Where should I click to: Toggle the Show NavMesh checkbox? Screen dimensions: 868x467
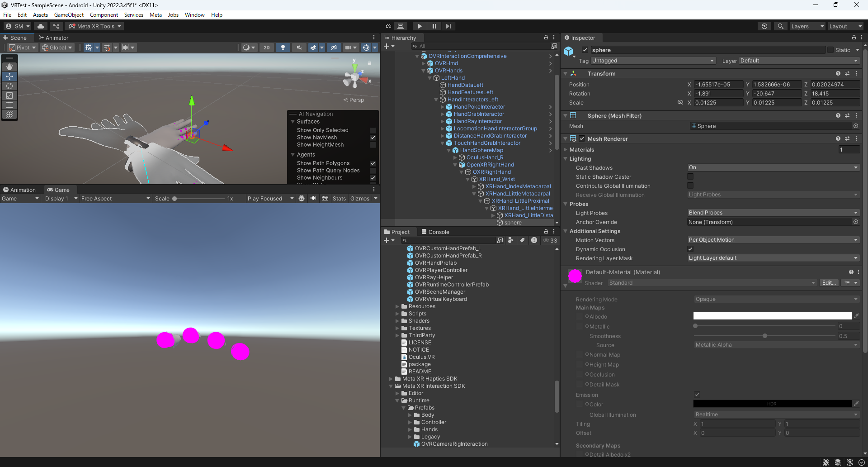coord(373,138)
